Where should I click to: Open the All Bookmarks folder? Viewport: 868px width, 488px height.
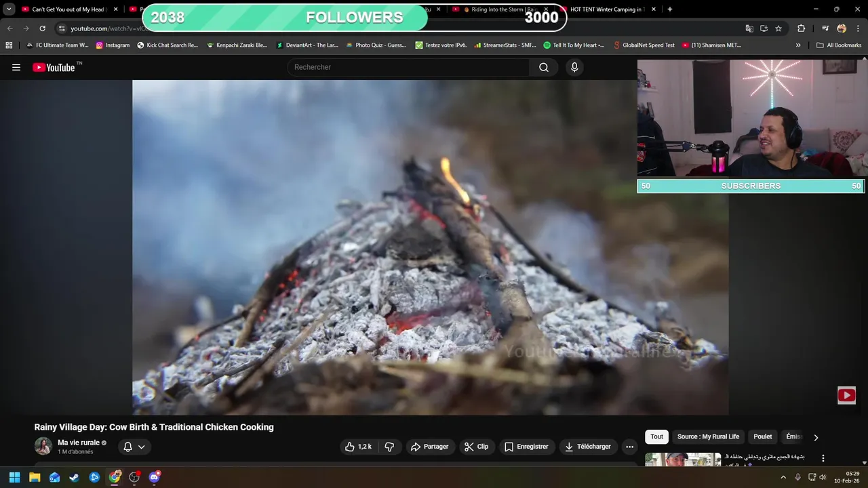(x=839, y=45)
